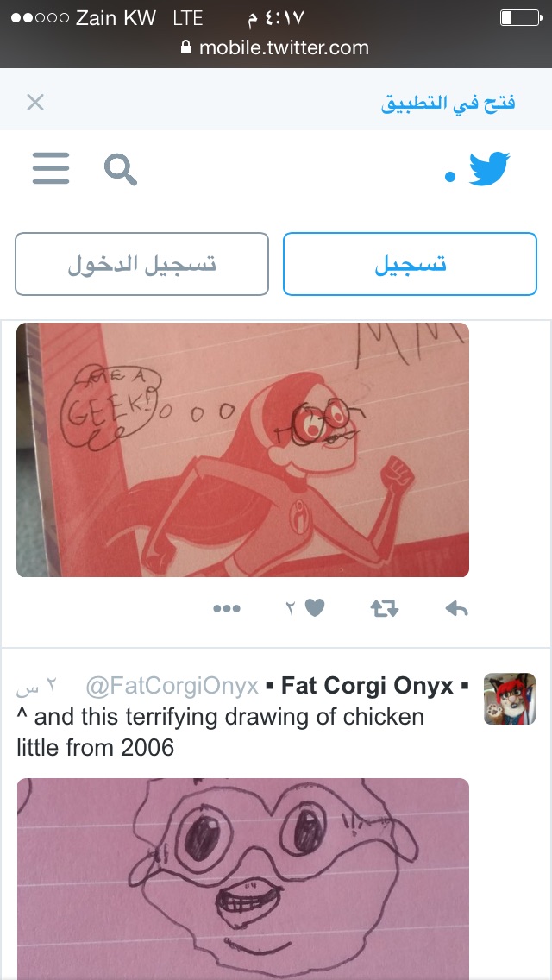Tap the Twitter bird logo
Image resolution: width=552 pixels, height=980 pixels.
click(x=489, y=169)
